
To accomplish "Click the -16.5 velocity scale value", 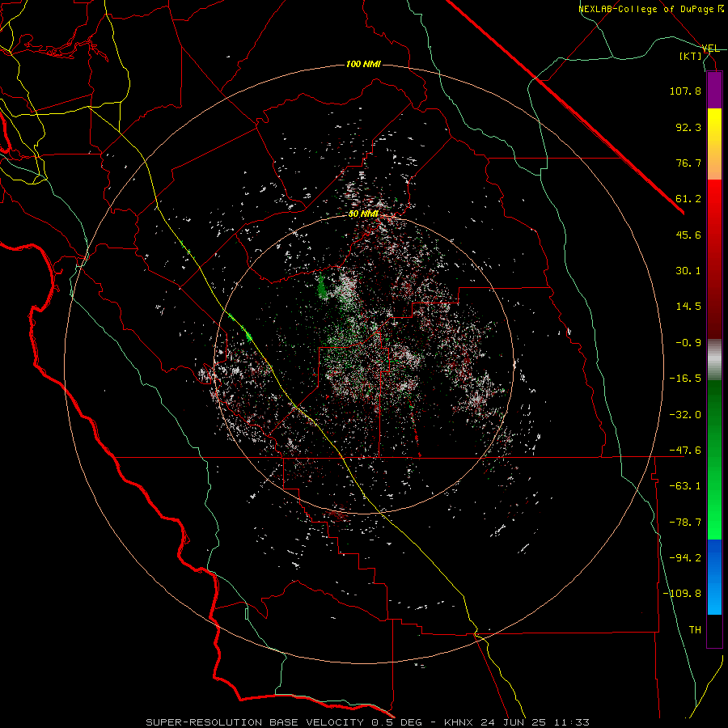I will 685,379.
